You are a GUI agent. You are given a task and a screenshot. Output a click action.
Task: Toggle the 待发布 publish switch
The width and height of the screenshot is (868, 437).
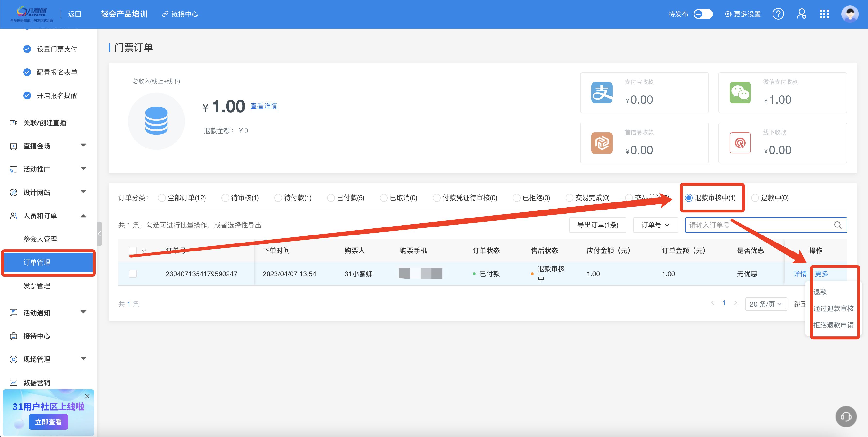(x=703, y=14)
